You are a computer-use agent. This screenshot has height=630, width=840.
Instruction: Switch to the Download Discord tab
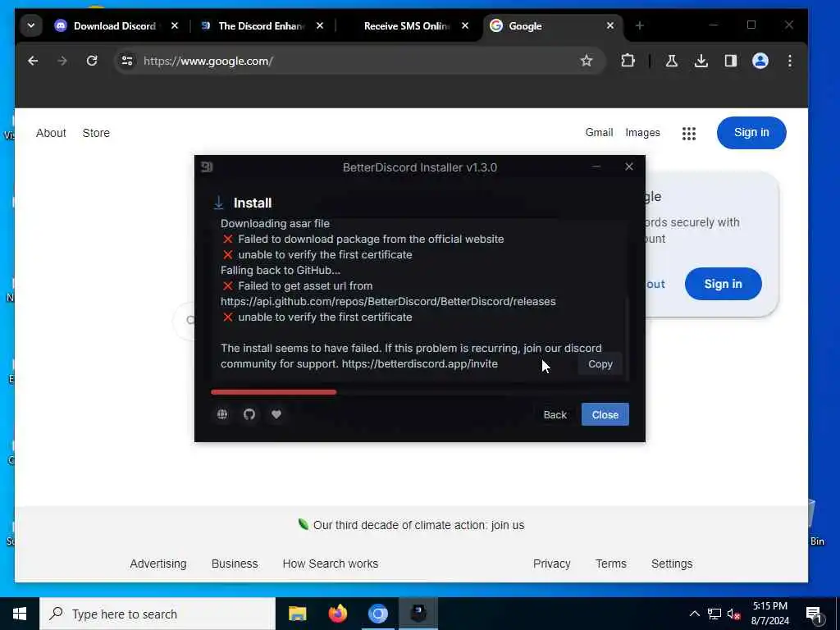pos(115,25)
